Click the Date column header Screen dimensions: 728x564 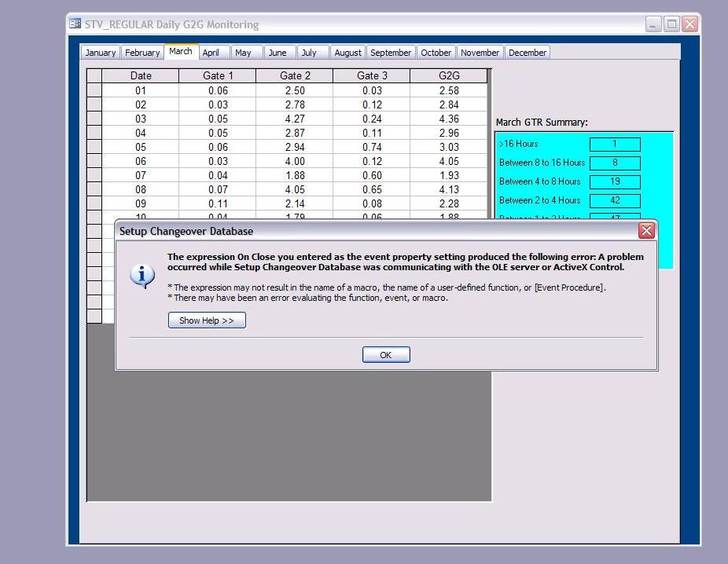(141, 75)
